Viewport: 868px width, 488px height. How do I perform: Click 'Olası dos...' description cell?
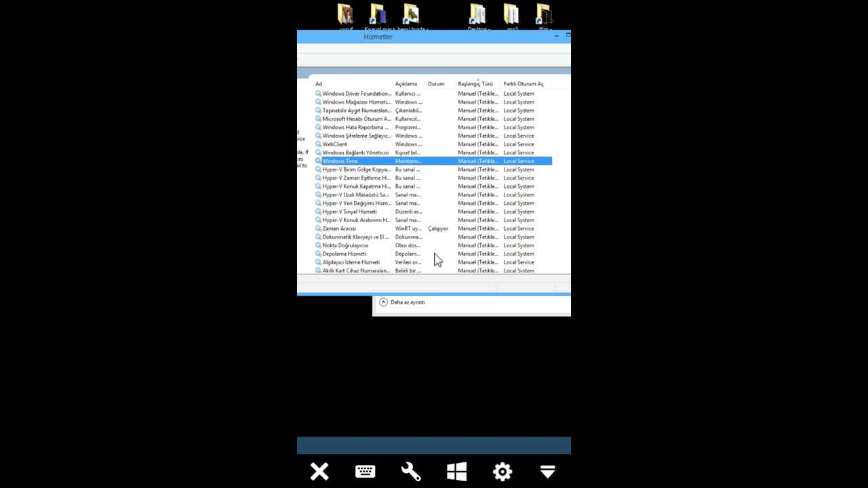408,245
